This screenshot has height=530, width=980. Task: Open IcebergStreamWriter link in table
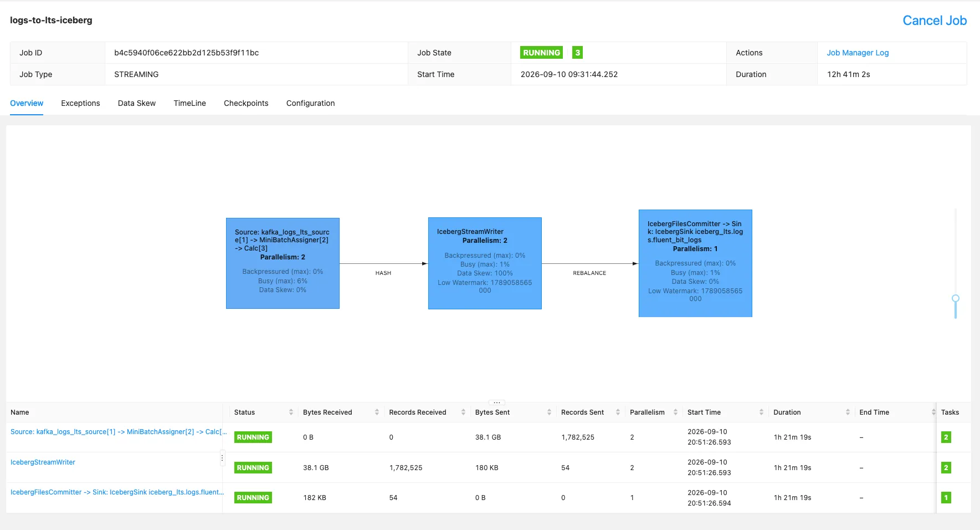(43, 462)
